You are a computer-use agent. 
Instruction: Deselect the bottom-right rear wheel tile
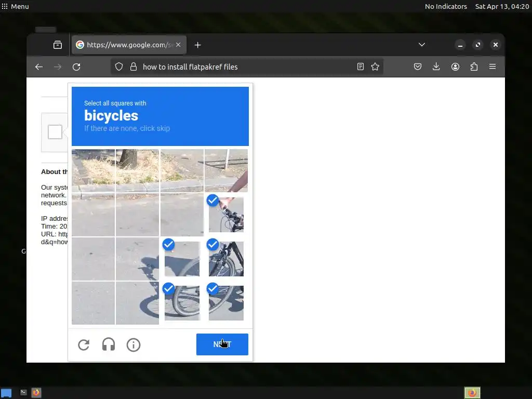(226, 303)
